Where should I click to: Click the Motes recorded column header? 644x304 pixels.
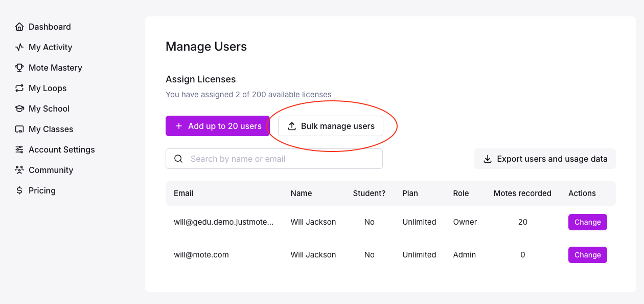click(522, 193)
